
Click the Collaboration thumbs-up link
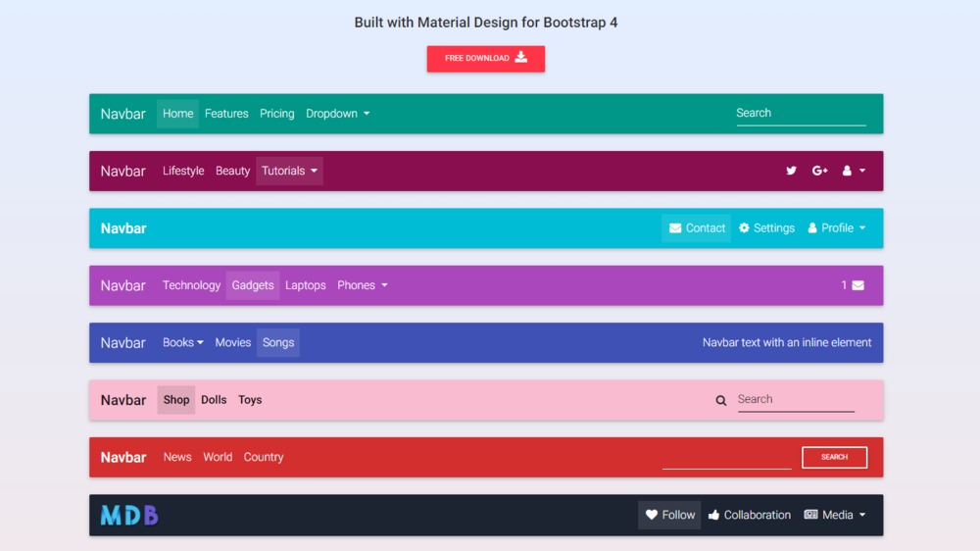click(749, 515)
